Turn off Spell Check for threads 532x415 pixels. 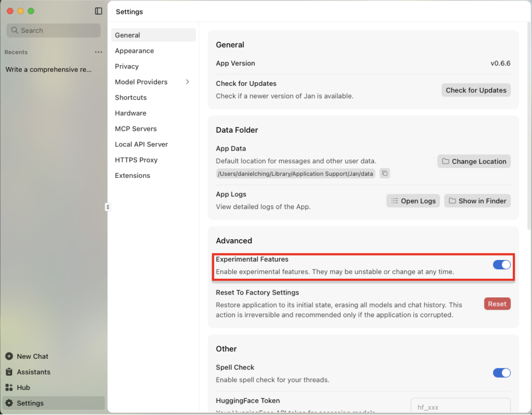(x=501, y=373)
